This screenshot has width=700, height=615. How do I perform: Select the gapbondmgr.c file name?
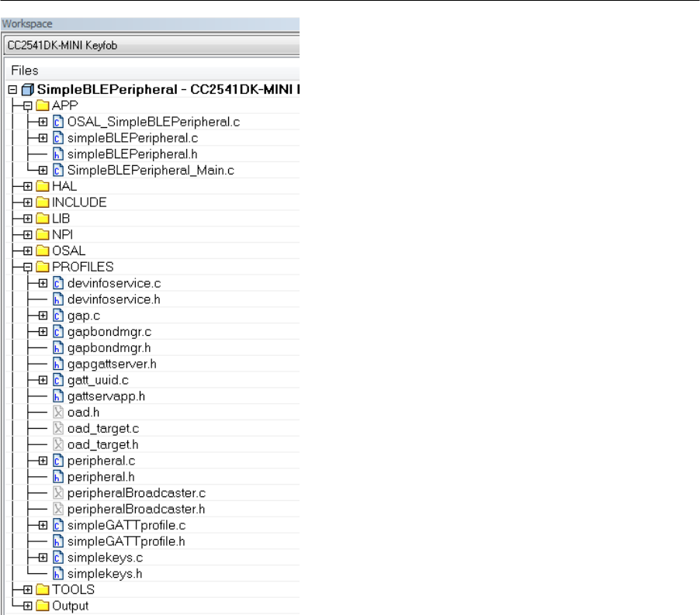(x=109, y=332)
